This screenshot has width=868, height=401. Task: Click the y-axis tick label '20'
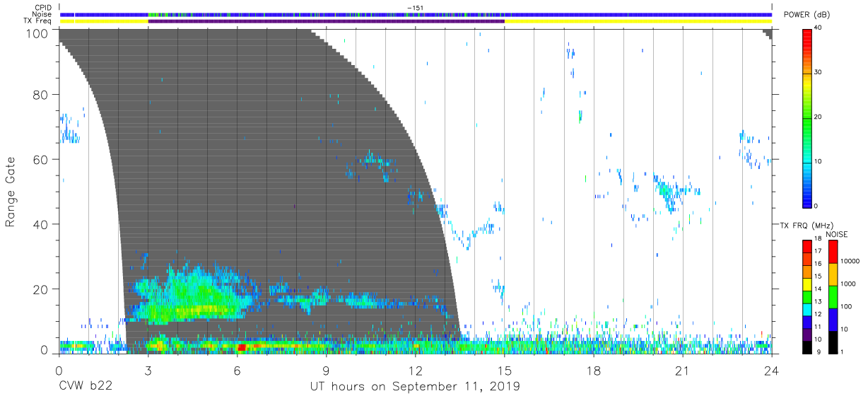coord(42,289)
